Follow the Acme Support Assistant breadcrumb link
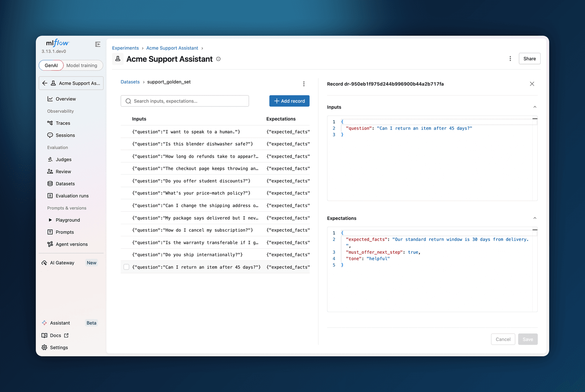The width and height of the screenshot is (585, 392). coord(172,48)
